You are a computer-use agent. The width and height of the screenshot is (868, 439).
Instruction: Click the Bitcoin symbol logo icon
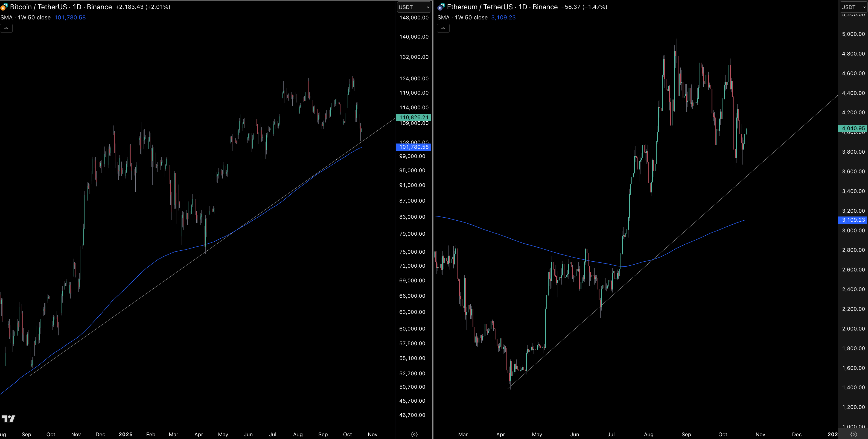point(4,7)
